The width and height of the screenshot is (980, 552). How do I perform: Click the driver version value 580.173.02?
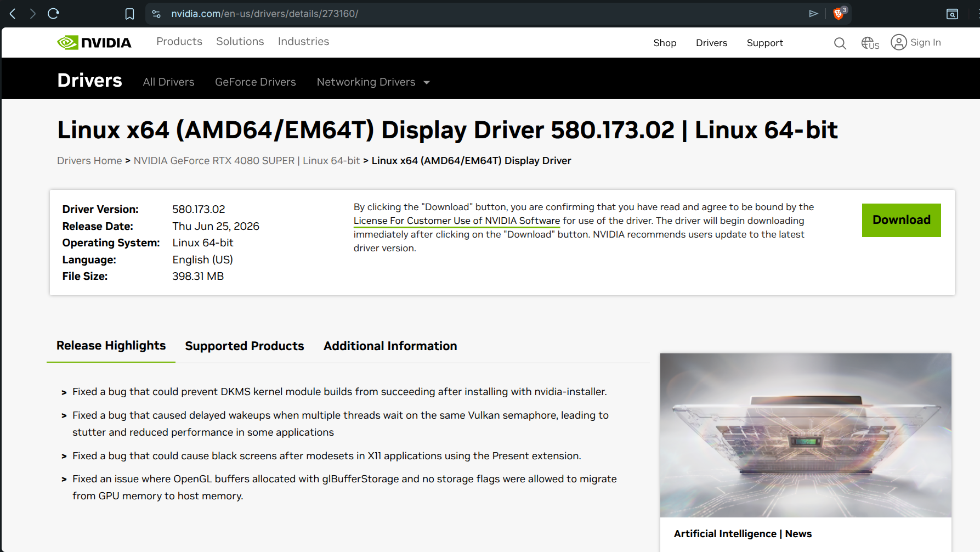point(199,209)
